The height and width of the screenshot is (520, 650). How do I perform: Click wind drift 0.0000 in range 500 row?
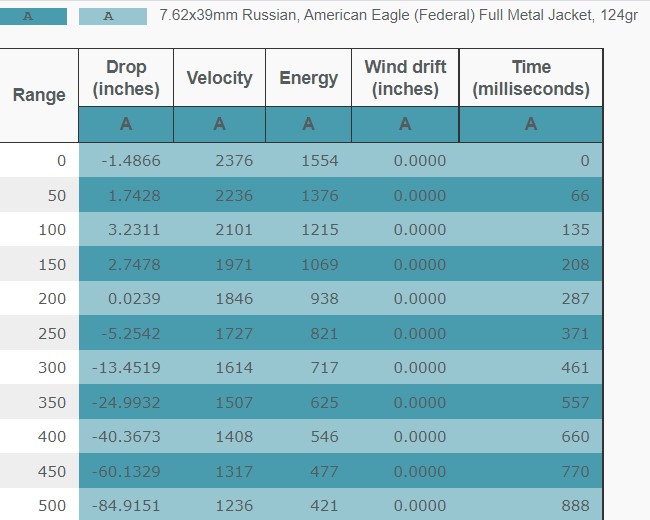pyautogui.click(x=420, y=505)
